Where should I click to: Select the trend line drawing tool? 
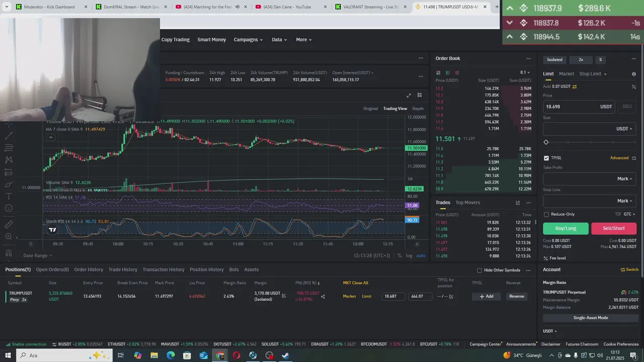(x=9, y=136)
